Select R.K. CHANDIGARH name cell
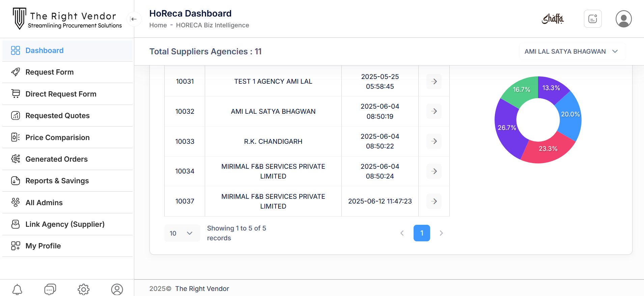This screenshot has height=296, width=644. pos(273,141)
